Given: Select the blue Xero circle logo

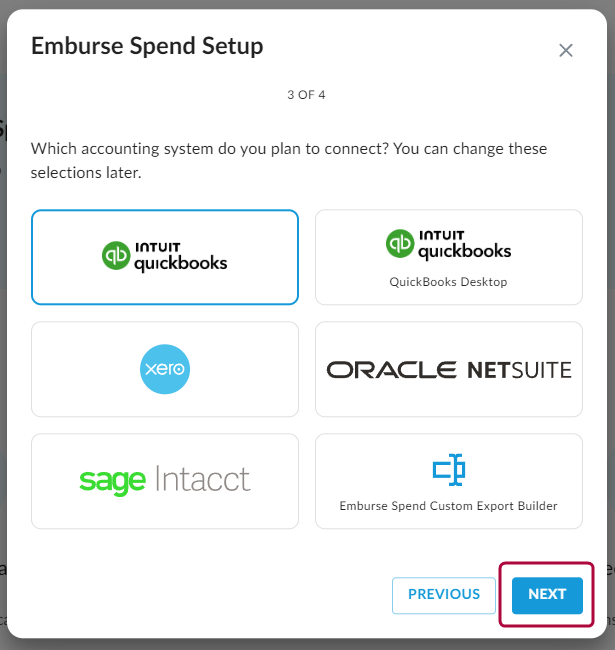Looking at the screenshot, I should [x=165, y=369].
